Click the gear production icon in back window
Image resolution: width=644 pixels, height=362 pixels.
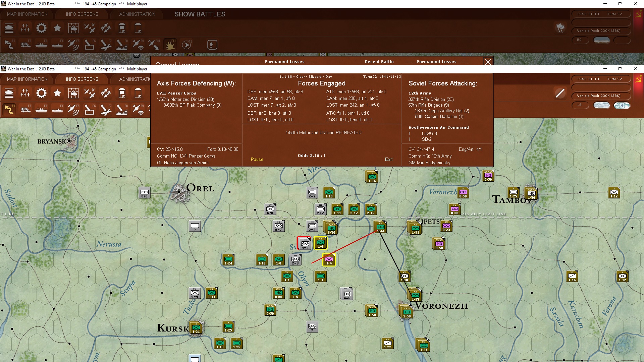pyautogui.click(x=41, y=28)
